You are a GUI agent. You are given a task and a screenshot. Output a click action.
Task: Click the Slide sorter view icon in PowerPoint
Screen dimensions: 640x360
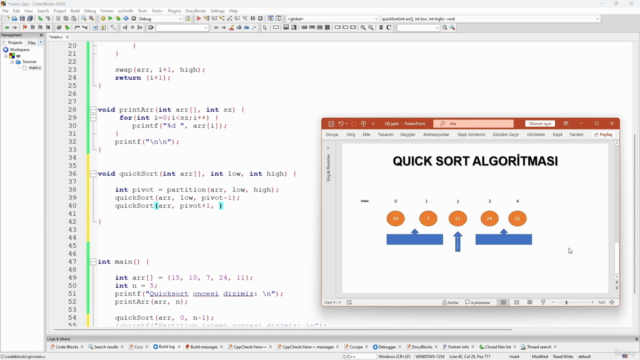(x=516, y=302)
